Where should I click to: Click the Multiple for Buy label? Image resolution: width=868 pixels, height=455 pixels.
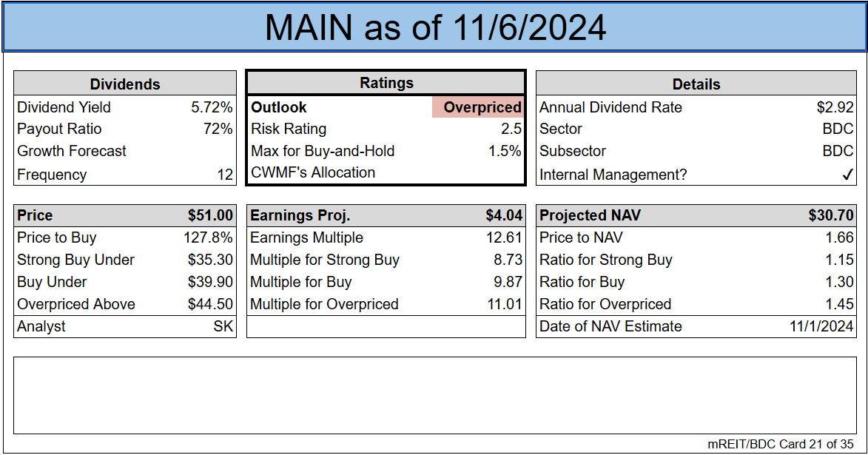tap(300, 283)
